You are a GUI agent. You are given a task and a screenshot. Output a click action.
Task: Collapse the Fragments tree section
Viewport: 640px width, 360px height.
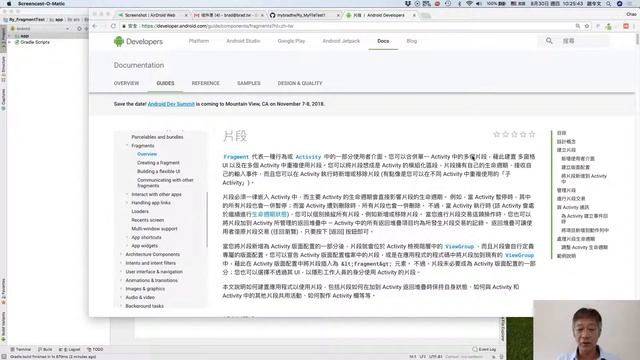click(x=127, y=145)
